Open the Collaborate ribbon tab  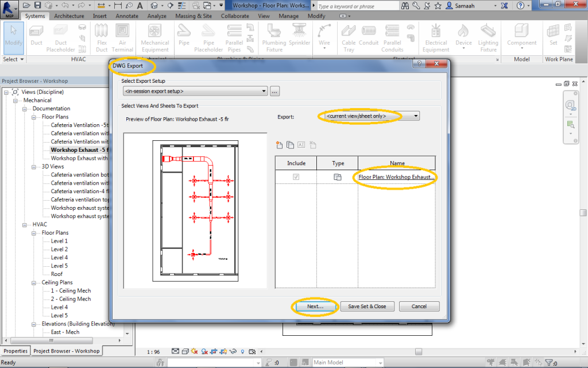(x=235, y=16)
